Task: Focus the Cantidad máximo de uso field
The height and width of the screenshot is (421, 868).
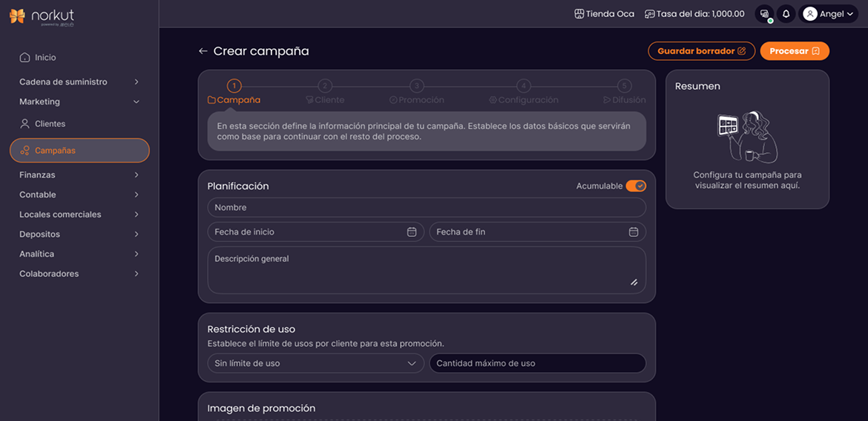Action: pyautogui.click(x=538, y=363)
